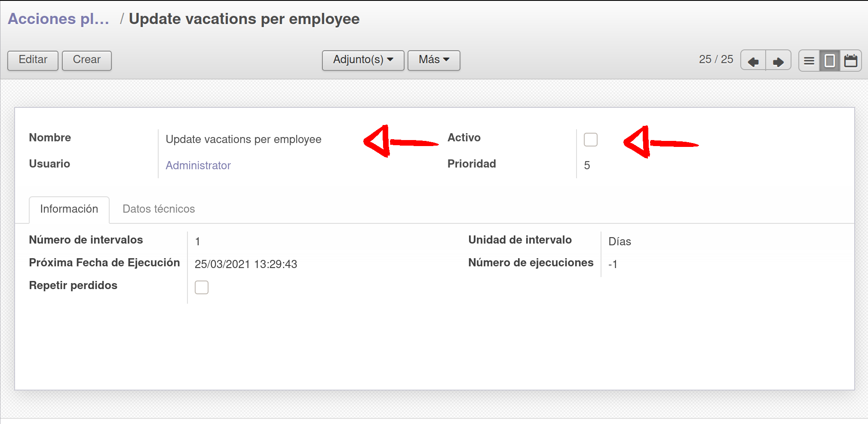The width and height of the screenshot is (868, 424).
Task: Switch to Datos técnicos tab
Action: coord(159,209)
